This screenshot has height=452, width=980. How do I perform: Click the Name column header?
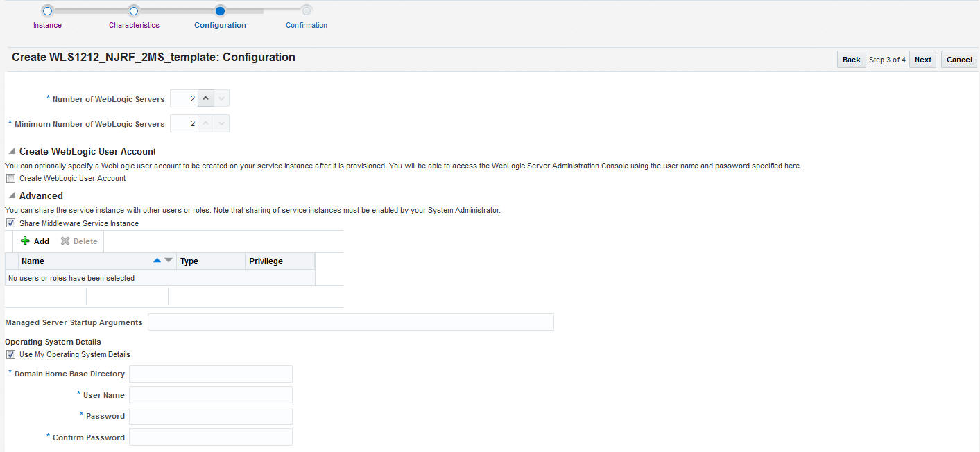click(x=97, y=261)
